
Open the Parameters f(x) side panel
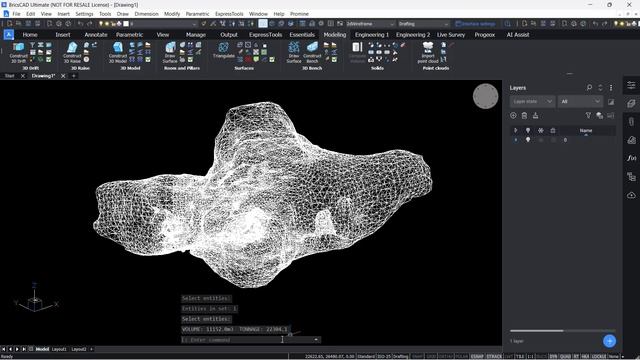pyautogui.click(x=631, y=158)
